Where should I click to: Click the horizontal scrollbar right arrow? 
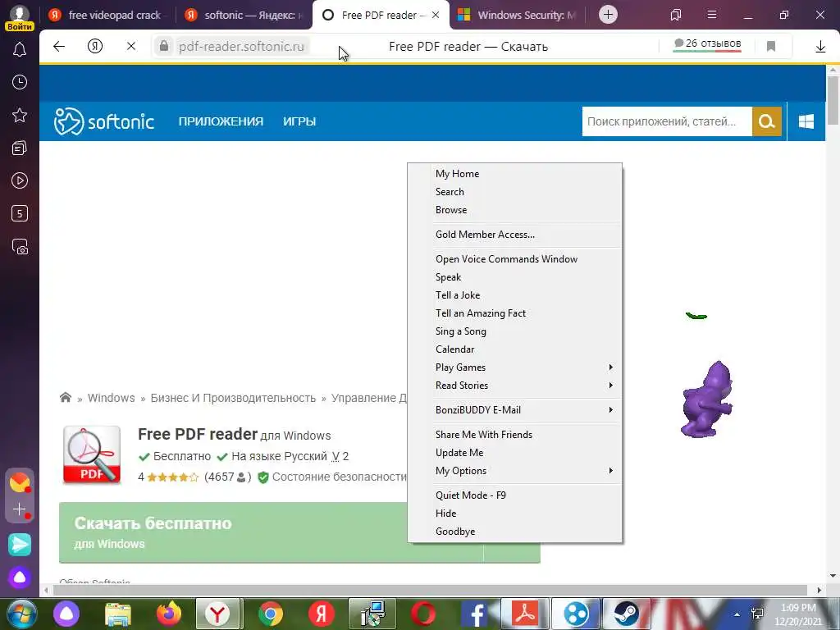click(819, 590)
